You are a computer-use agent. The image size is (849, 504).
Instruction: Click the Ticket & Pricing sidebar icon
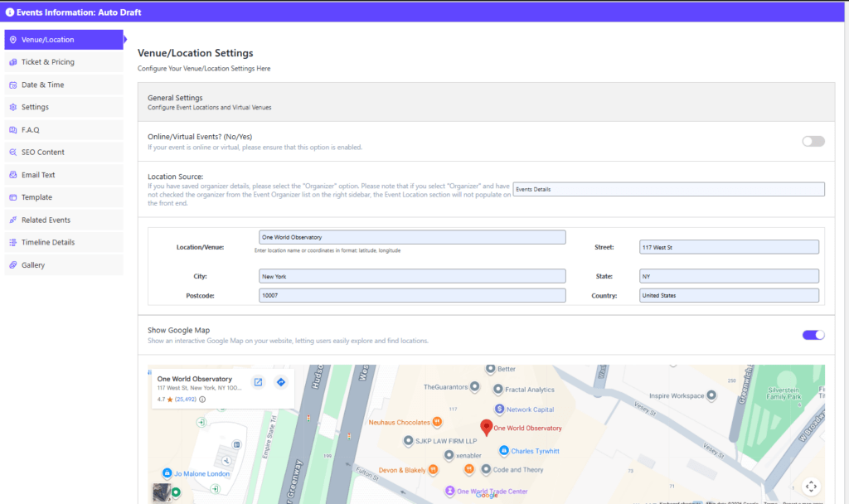coord(13,62)
